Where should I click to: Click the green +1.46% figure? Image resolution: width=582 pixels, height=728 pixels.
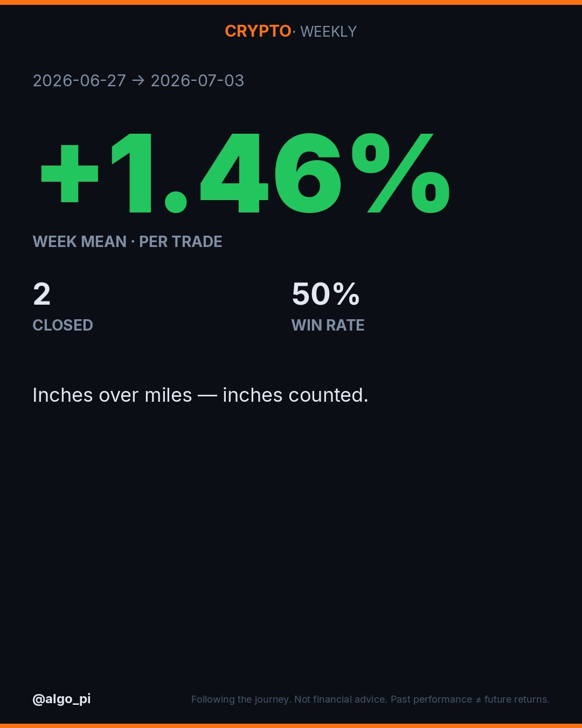245,173
